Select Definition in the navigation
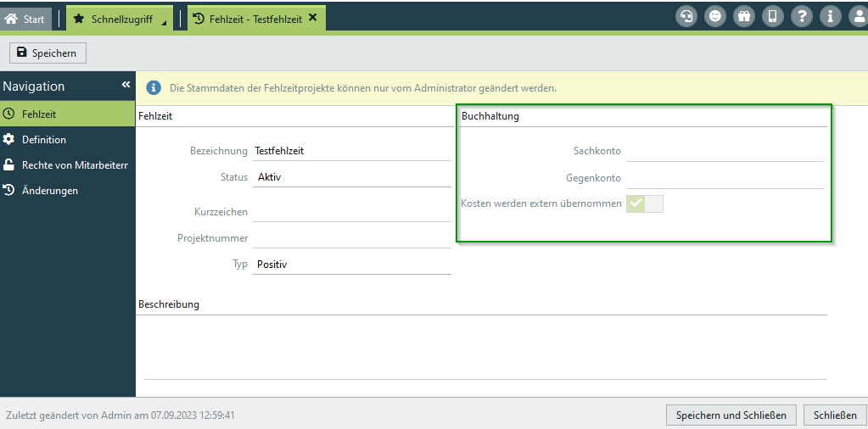 point(44,139)
